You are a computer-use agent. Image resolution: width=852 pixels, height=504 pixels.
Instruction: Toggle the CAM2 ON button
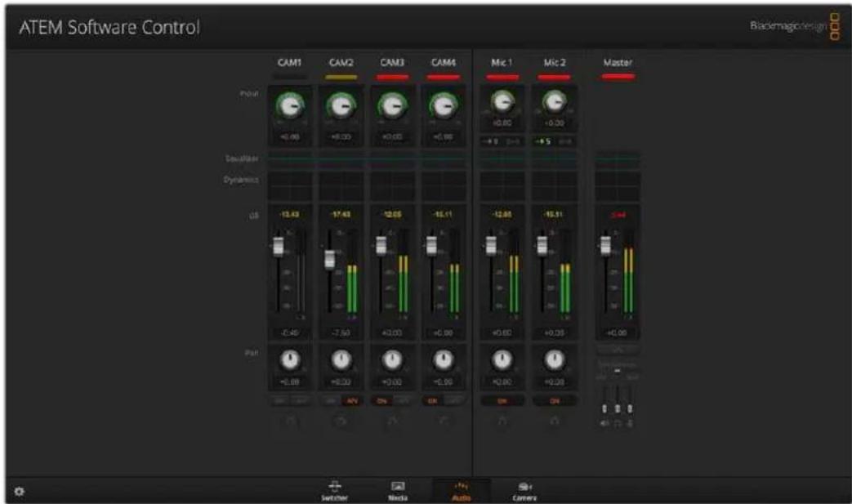[x=330, y=401]
